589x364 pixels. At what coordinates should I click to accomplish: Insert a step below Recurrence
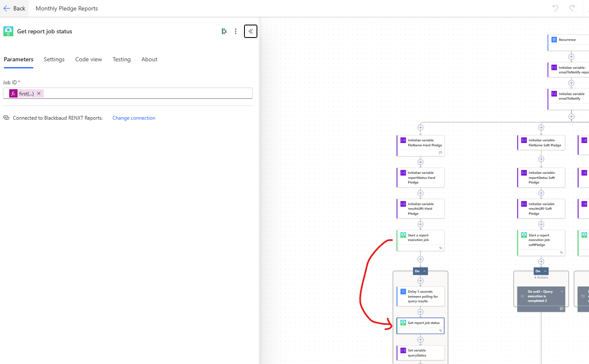click(571, 57)
